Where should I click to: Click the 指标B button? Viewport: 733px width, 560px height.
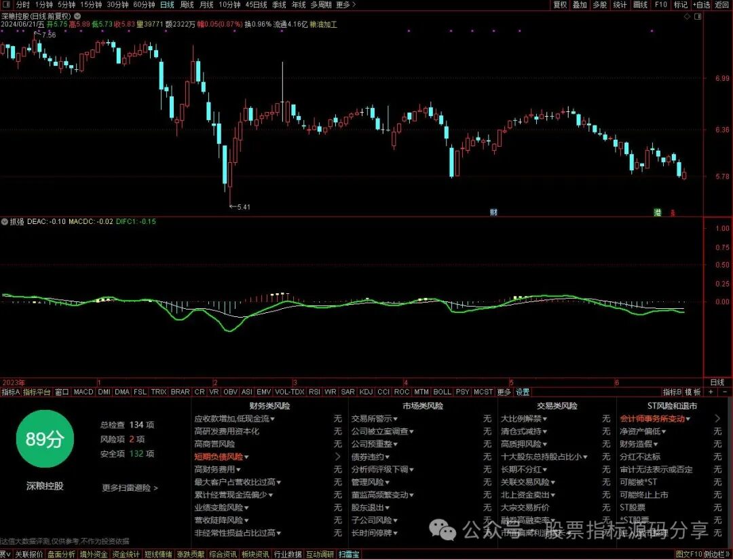pos(672,392)
